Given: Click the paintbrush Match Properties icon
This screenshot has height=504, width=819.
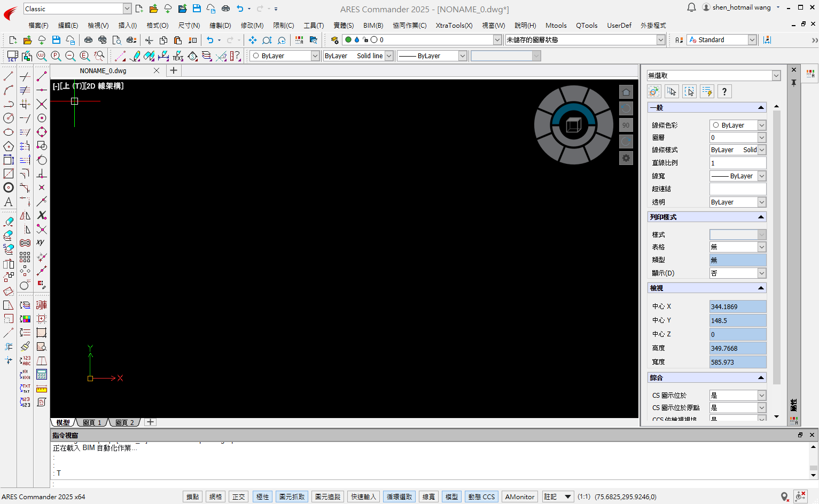Looking at the screenshot, I should click(x=25, y=346).
